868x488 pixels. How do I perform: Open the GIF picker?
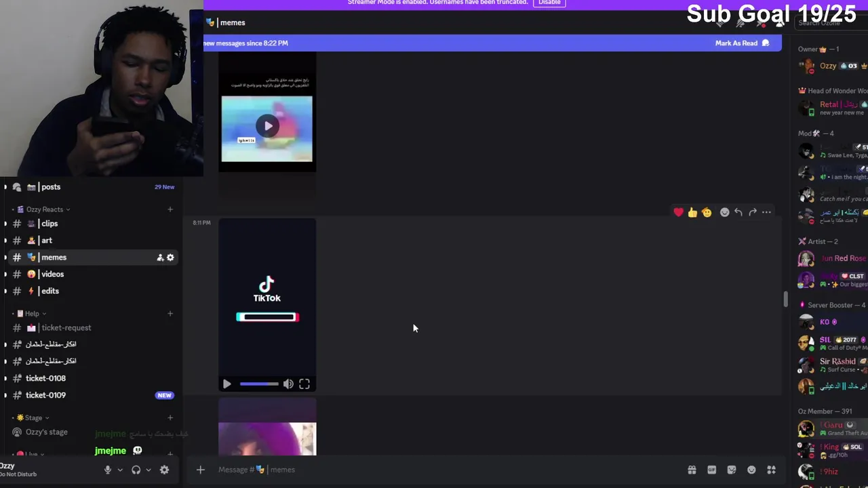(711, 470)
